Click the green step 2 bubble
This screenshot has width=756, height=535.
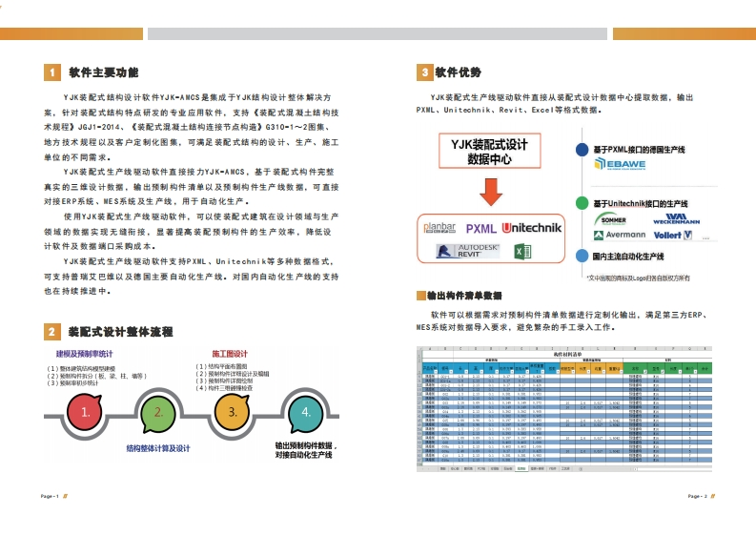click(158, 412)
